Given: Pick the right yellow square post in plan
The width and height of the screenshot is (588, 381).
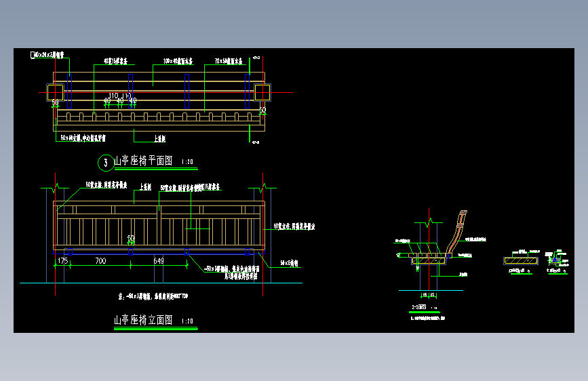Looking at the screenshot, I should click(262, 93).
